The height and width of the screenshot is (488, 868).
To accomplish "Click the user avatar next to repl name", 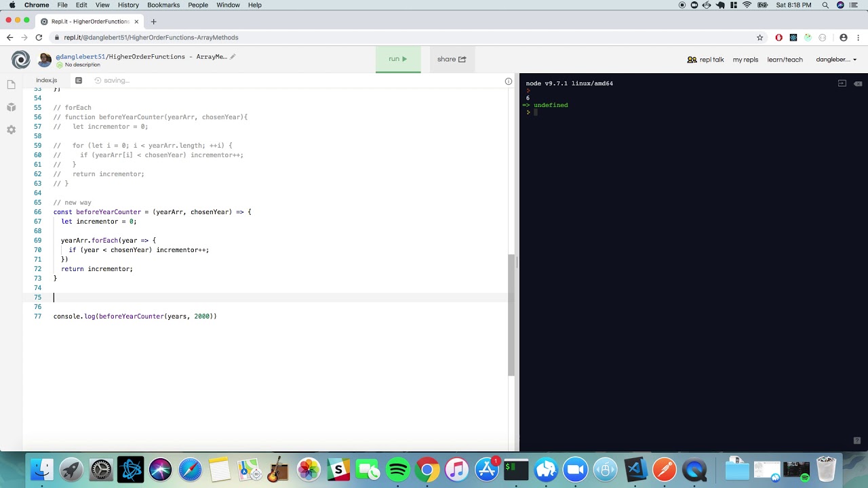I will pos(45,60).
